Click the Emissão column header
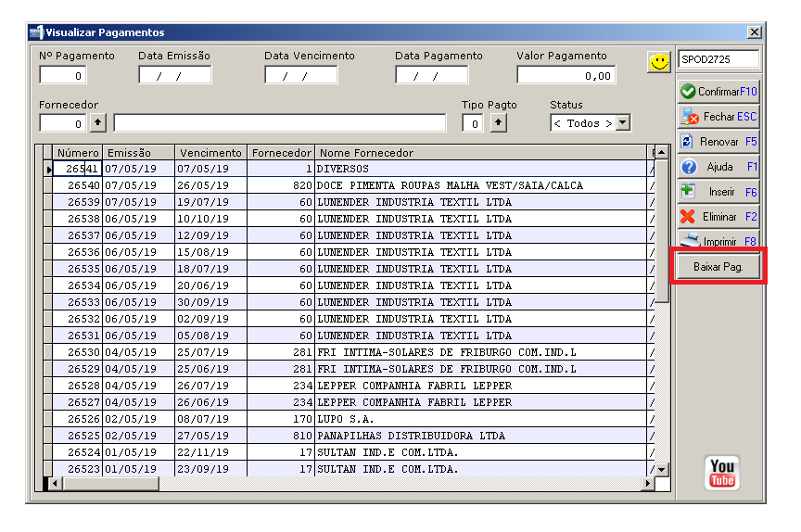The height and width of the screenshot is (532, 801). point(139,153)
